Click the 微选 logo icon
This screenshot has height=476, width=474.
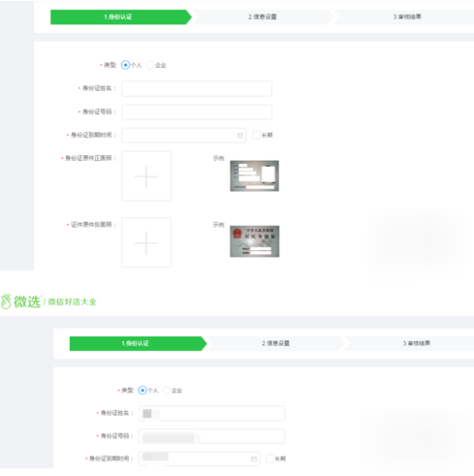point(6,301)
